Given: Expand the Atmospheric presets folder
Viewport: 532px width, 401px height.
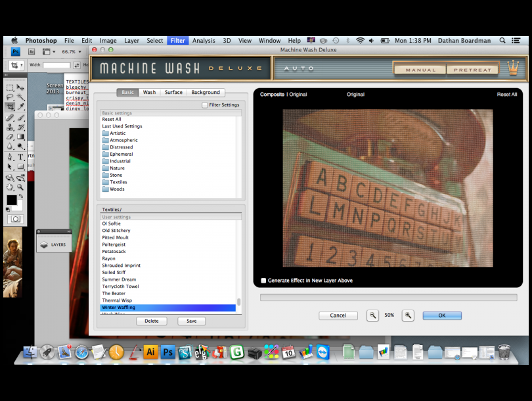Looking at the screenshot, I should tap(120, 140).
